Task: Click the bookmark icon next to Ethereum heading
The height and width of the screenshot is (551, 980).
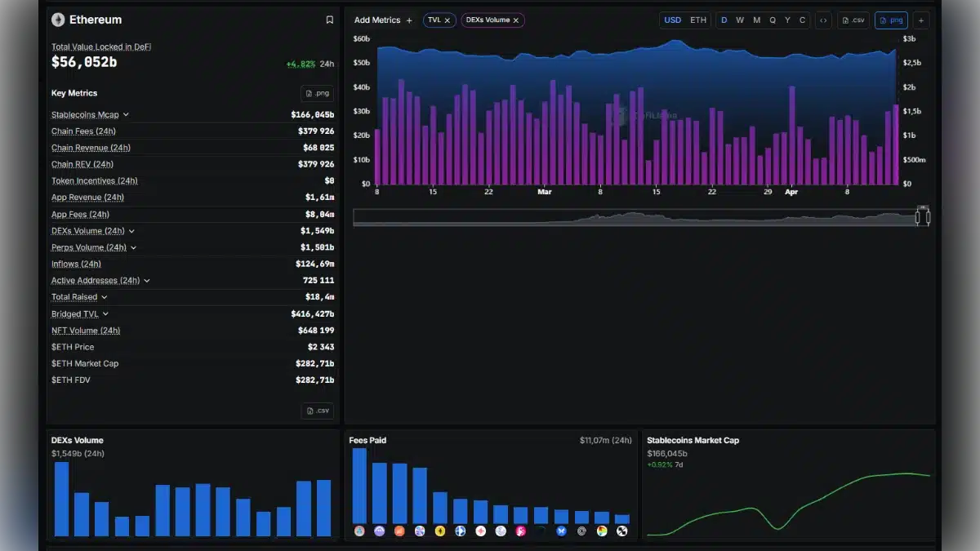Action: click(x=329, y=20)
